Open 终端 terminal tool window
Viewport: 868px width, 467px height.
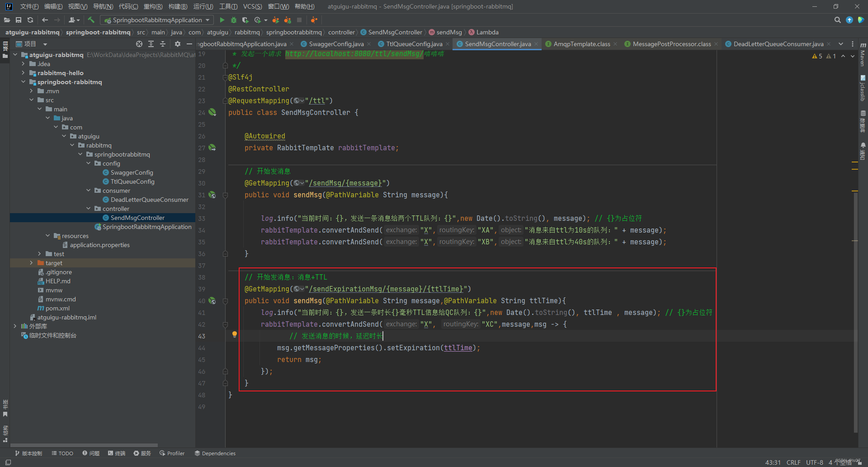[x=117, y=453]
